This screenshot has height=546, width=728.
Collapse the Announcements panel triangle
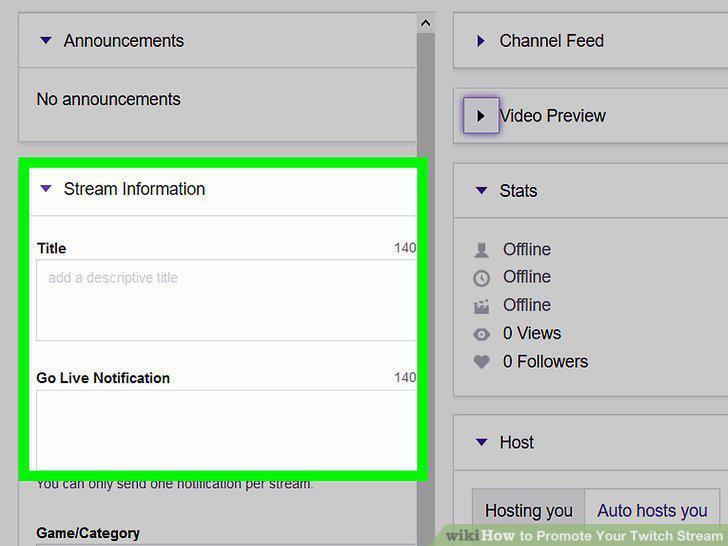46,41
